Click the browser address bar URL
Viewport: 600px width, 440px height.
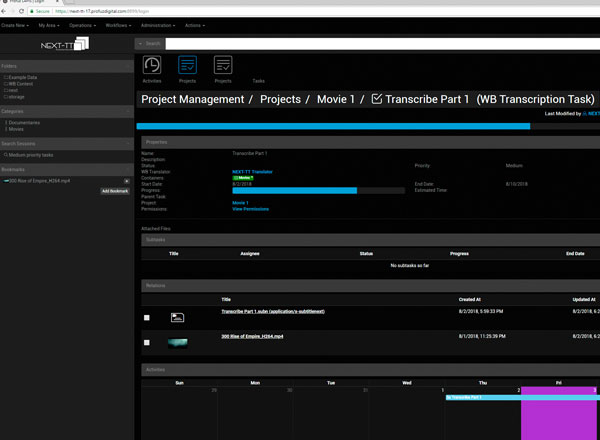[x=102, y=11]
